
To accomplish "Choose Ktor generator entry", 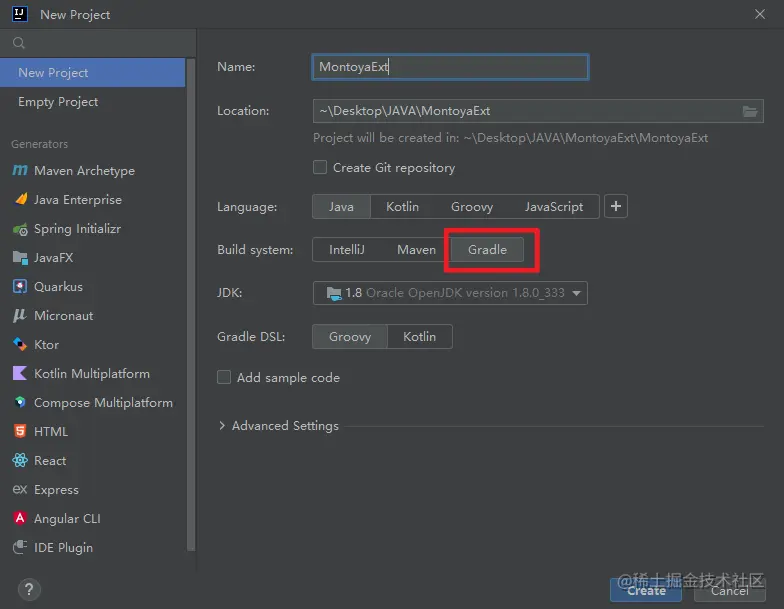I will (x=92, y=344).
